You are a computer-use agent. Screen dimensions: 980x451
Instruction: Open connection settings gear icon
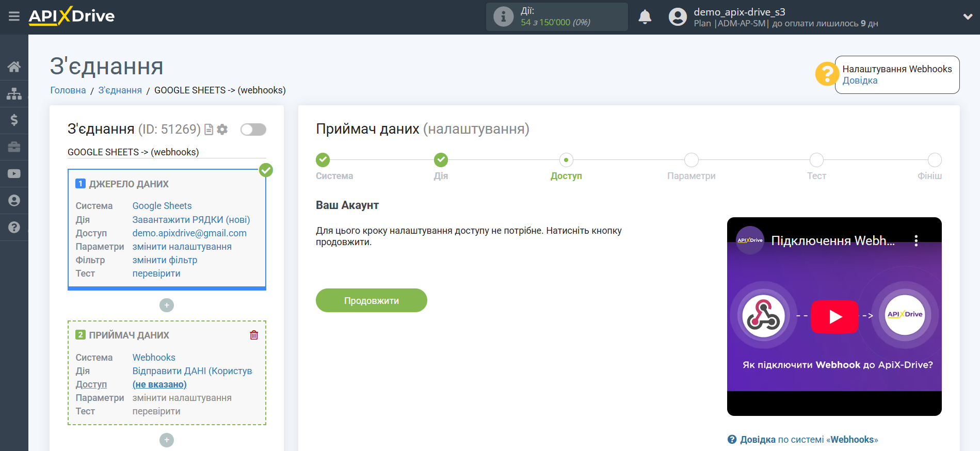(x=222, y=130)
